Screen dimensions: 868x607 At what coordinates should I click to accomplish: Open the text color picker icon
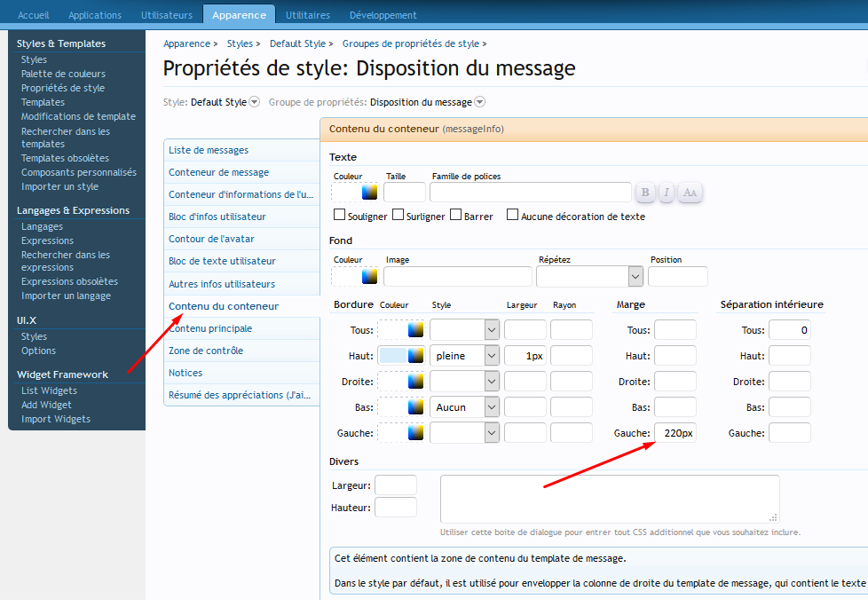369,193
